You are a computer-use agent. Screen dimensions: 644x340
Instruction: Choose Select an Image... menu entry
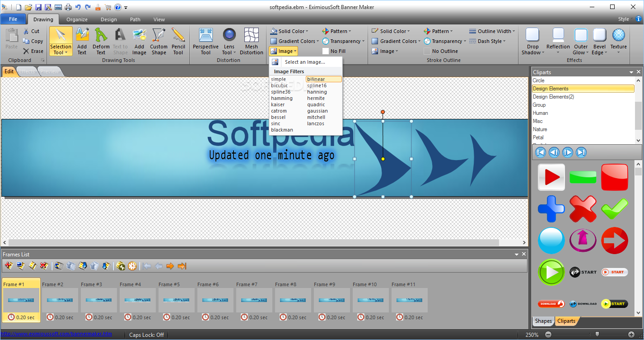[x=306, y=62]
